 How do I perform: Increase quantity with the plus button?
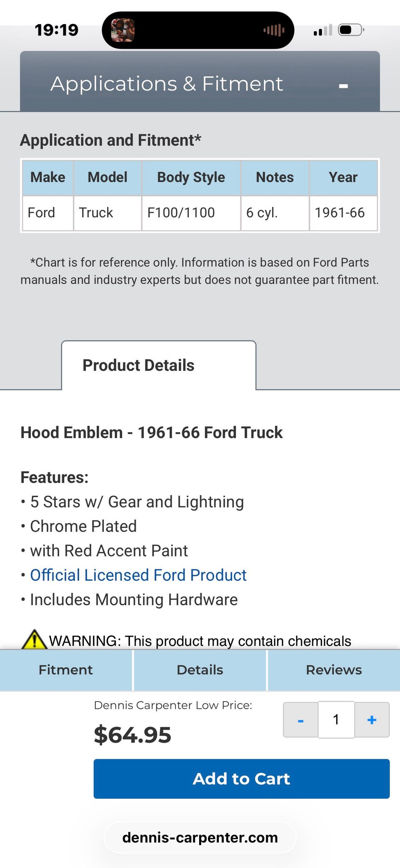372,720
